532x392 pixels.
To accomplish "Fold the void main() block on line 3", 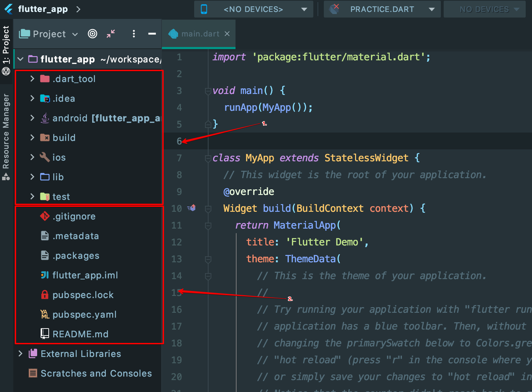I will tap(208, 91).
